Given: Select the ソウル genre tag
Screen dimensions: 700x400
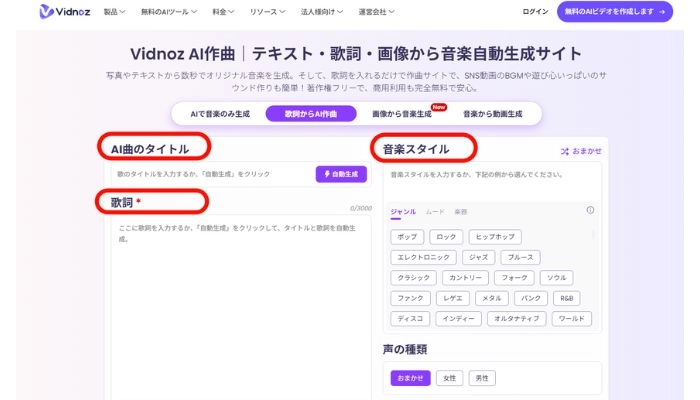Looking at the screenshot, I should (556, 278).
